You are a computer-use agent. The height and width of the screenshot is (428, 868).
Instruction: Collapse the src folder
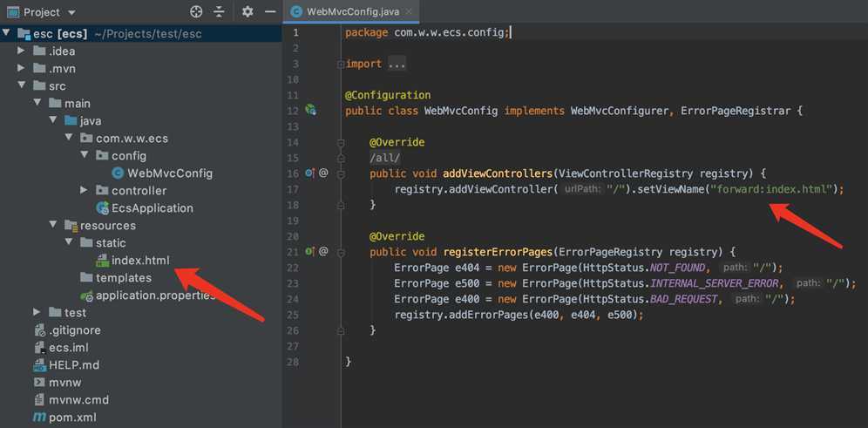[x=22, y=85]
